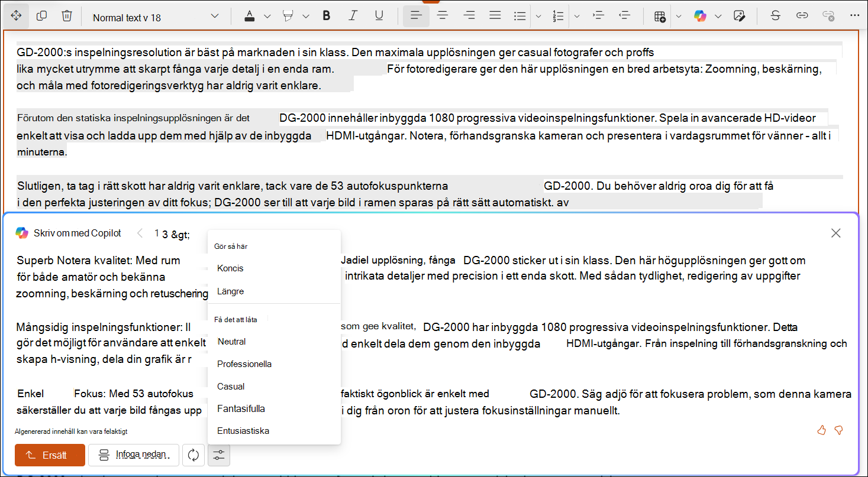Insert a link with the chain icon
This screenshot has height=477, width=868.
coord(802,16)
